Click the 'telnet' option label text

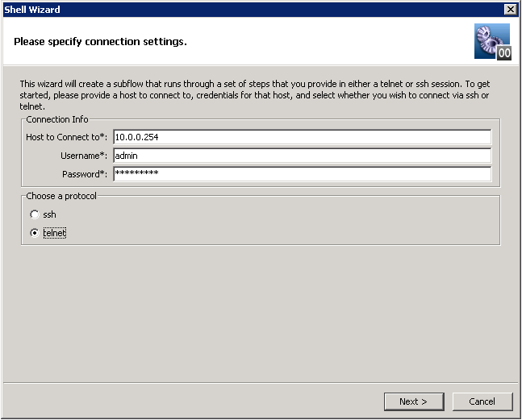pyautogui.click(x=54, y=233)
